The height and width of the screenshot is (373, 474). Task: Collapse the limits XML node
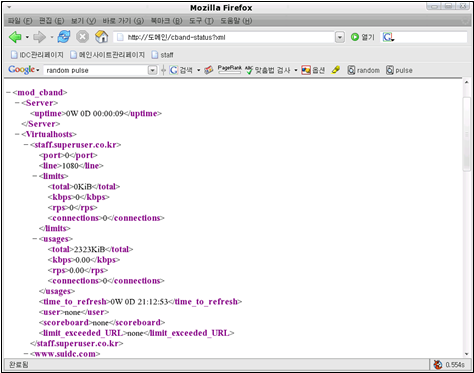tap(35, 176)
